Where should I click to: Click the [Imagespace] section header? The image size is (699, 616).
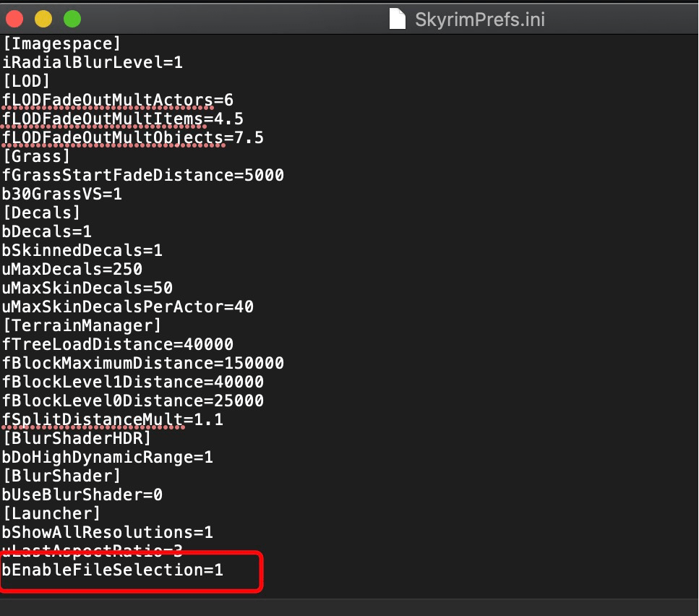click(61, 43)
